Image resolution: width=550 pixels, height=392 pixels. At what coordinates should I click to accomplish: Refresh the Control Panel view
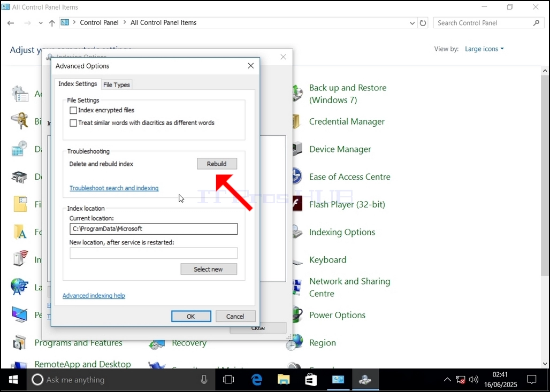pyautogui.click(x=423, y=23)
